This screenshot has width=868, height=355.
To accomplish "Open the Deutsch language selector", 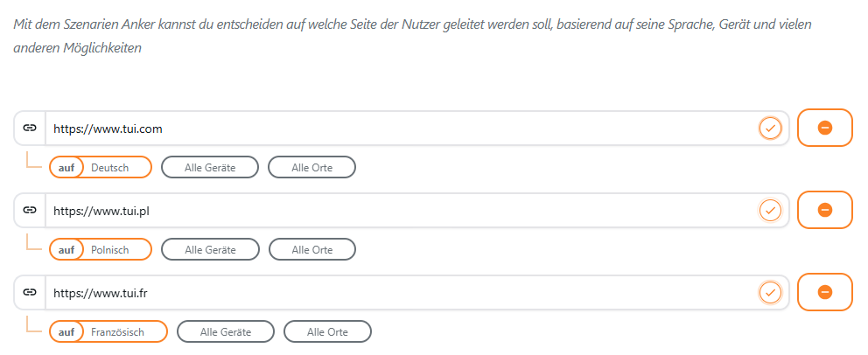I will tap(115, 167).
